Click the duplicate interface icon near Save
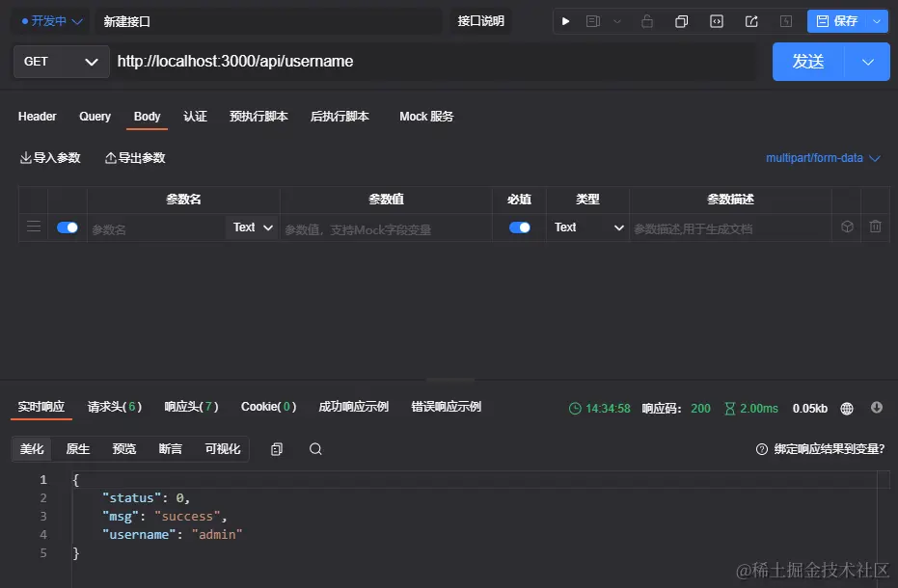 [x=682, y=20]
